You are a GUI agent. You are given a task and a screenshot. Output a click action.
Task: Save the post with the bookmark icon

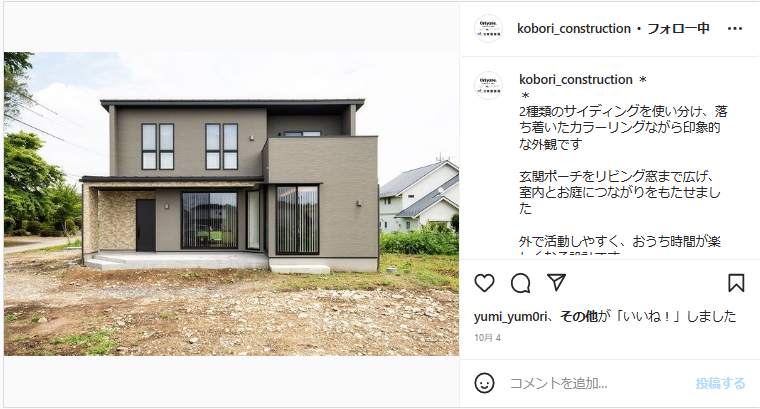pos(736,283)
